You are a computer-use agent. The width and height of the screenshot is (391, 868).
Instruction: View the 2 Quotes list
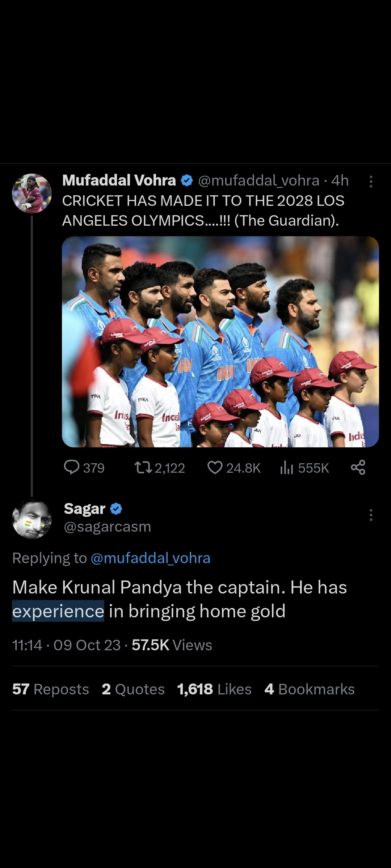(133, 689)
